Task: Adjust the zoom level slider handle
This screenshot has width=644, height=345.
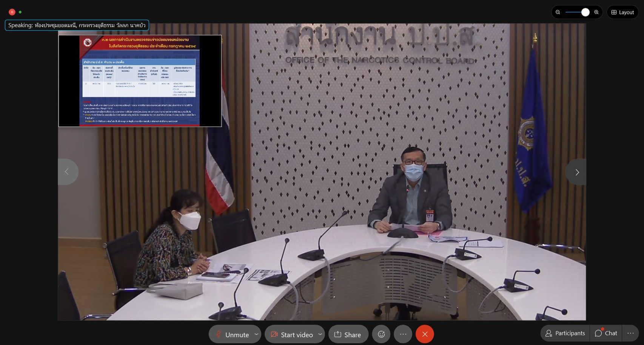Action: (x=585, y=12)
